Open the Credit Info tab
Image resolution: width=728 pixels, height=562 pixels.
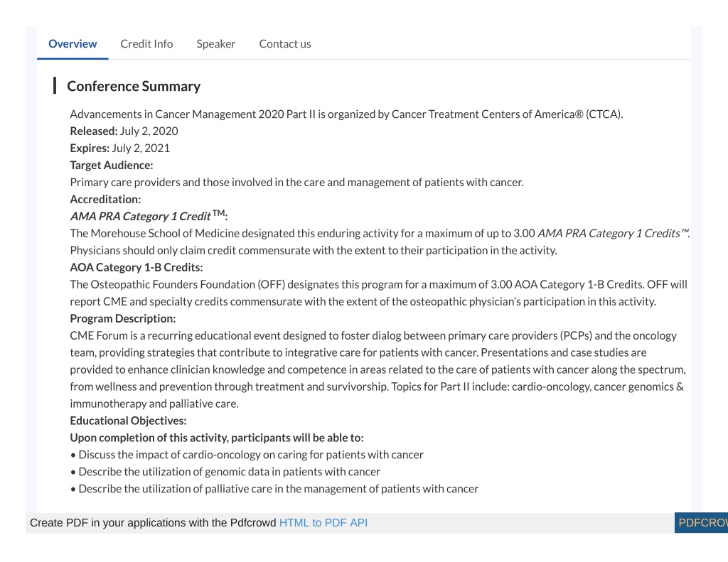pos(146,43)
